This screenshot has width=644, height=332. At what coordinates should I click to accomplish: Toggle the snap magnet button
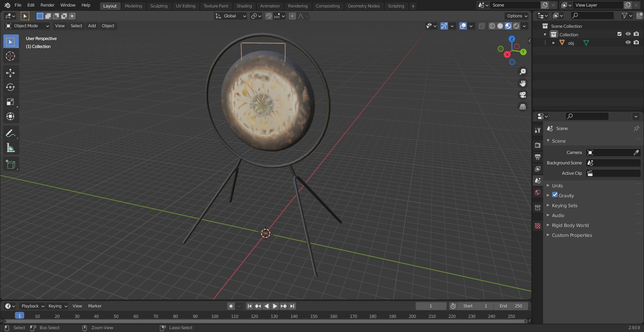click(x=269, y=16)
